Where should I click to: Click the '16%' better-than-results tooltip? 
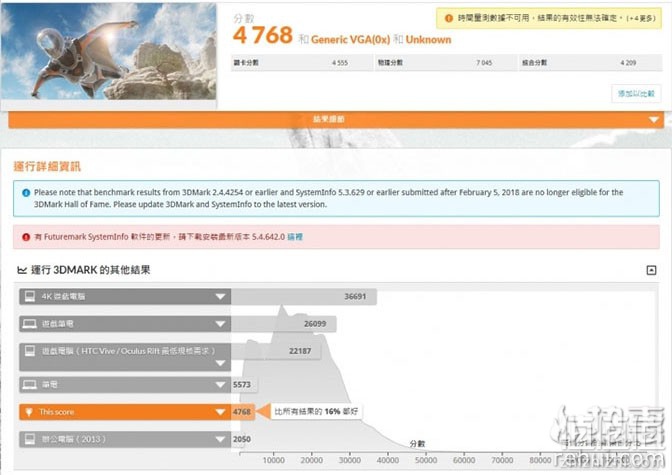(x=316, y=412)
